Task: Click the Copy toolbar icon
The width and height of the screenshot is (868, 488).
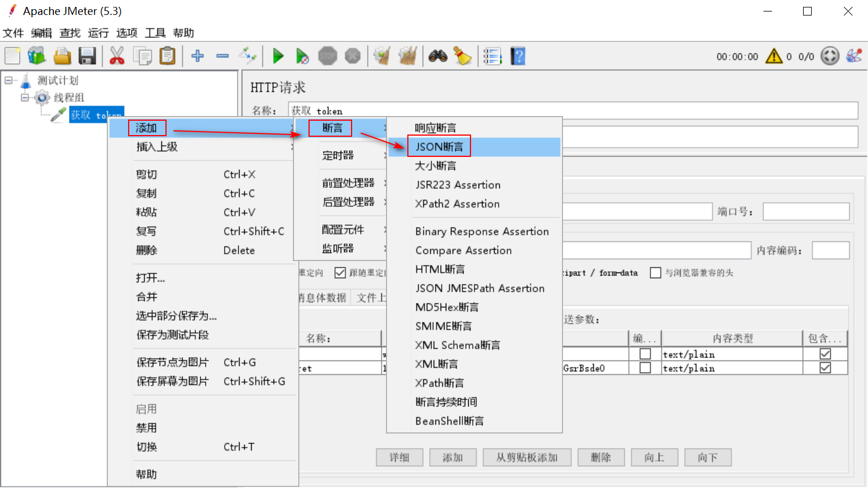Action: pyautogui.click(x=142, y=56)
